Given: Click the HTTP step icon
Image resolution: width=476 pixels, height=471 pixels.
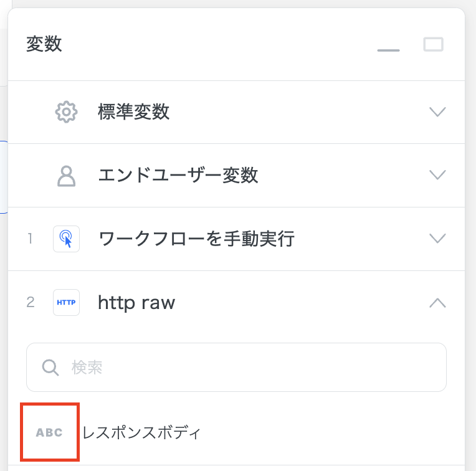Looking at the screenshot, I should [66, 303].
